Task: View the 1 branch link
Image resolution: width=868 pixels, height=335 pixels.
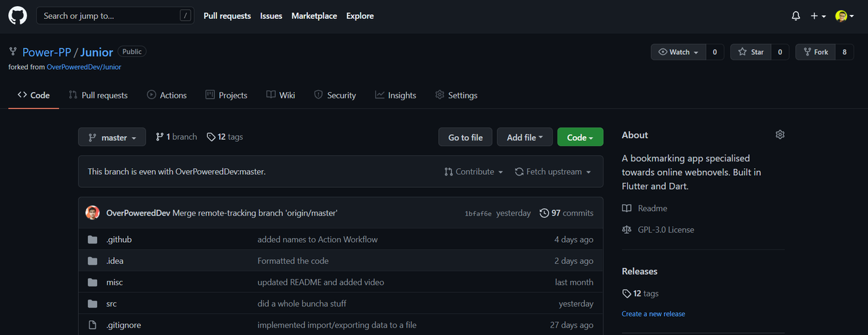Action: pos(176,137)
